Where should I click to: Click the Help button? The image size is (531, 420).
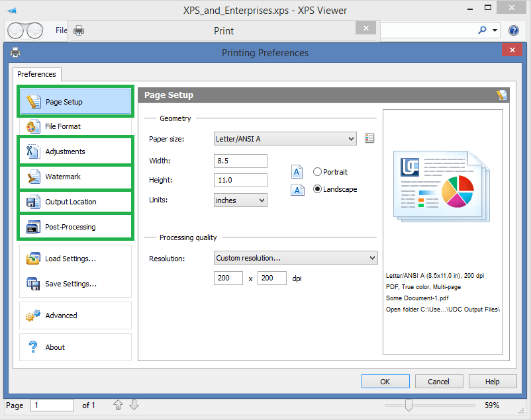(x=493, y=382)
